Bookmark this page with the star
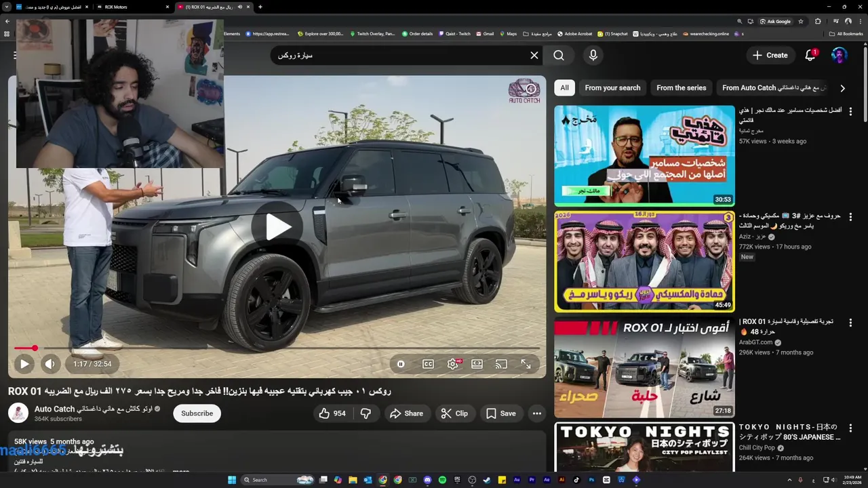The image size is (868, 488). click(x=801, y=21)
